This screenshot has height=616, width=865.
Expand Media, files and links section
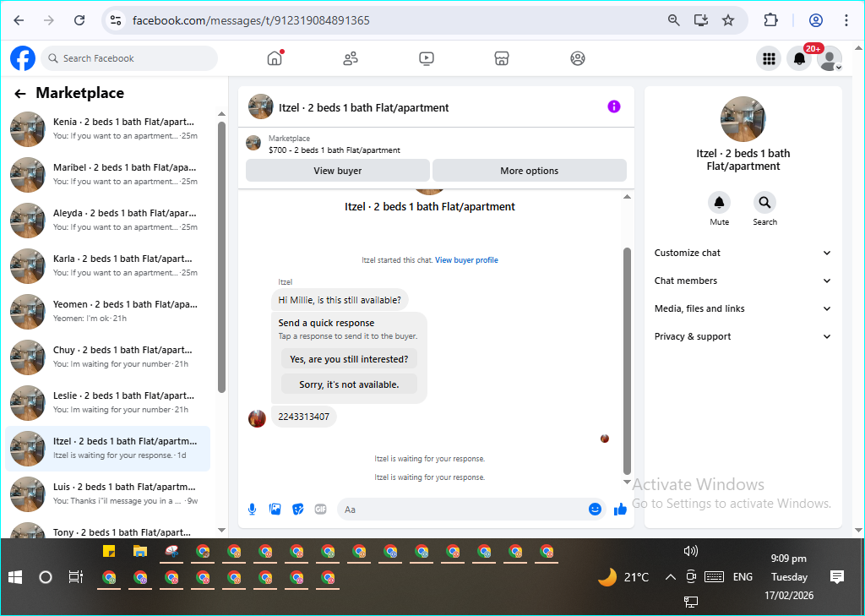743,308
